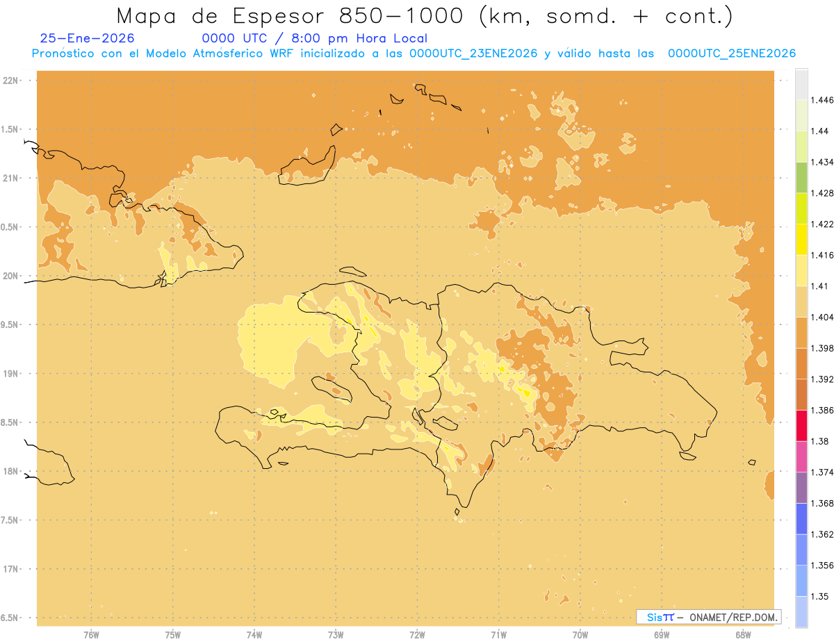Click the legend value '1.404'

(822, 317)
